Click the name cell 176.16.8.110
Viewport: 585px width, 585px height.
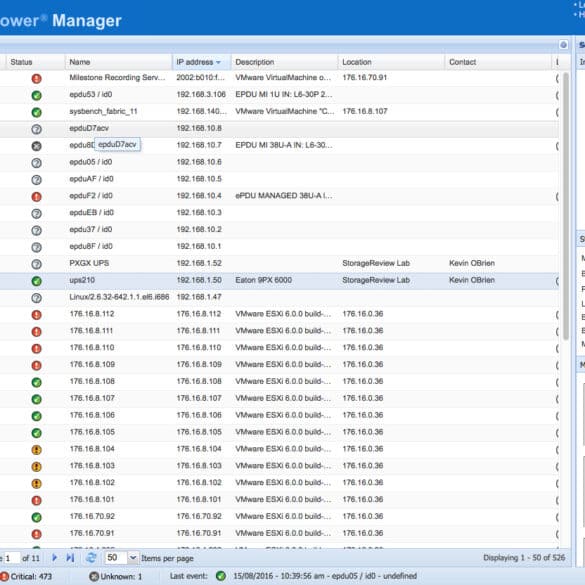(x=92, y=348)
